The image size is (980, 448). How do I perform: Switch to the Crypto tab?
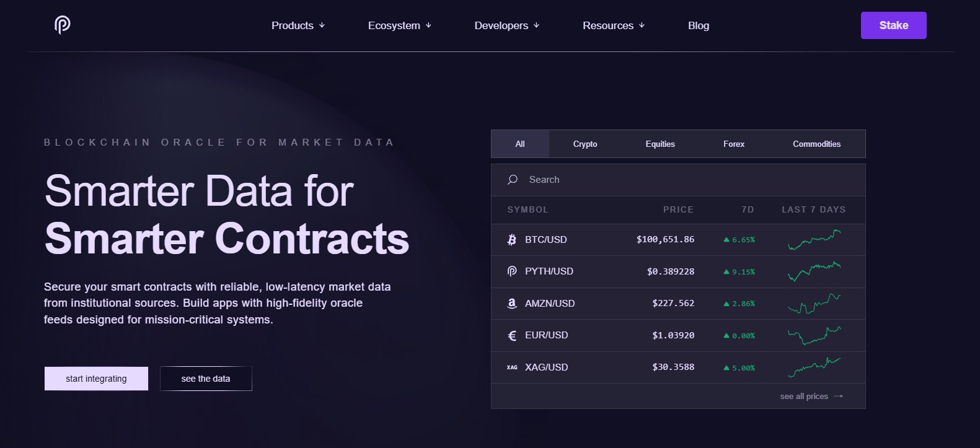[x=585, y=144]
